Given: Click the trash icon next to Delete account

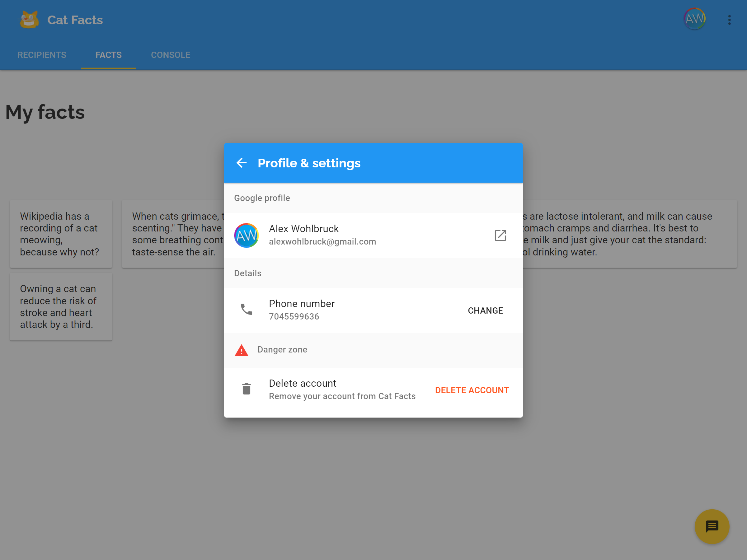Looking at the screenshot, I should click(247, 389).
